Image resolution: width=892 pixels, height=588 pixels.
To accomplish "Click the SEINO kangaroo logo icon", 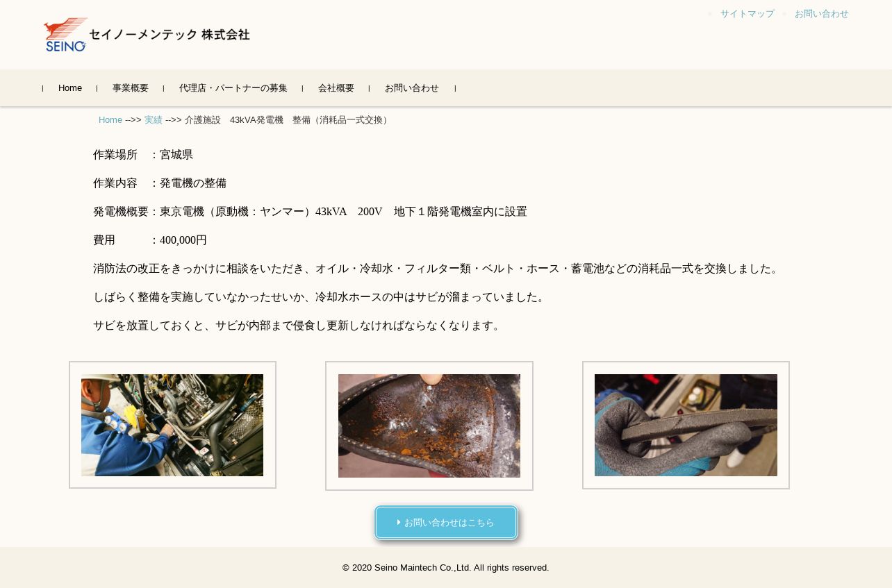I will click(66, 35).
